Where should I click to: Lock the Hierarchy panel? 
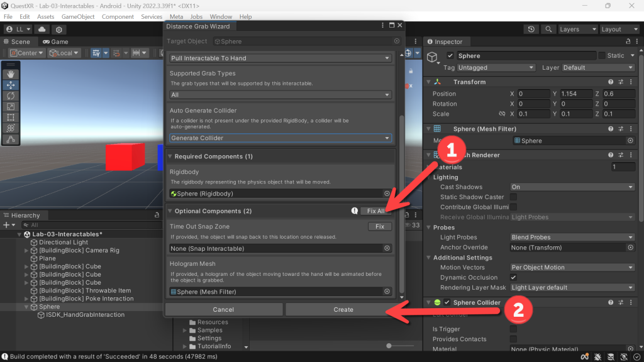click(x=157, y=215)
